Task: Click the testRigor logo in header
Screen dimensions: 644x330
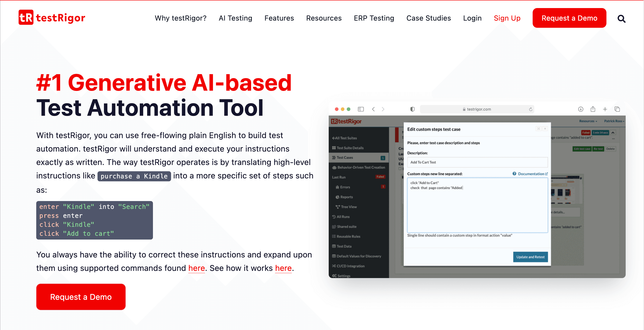Action: (x=52, y=17)
